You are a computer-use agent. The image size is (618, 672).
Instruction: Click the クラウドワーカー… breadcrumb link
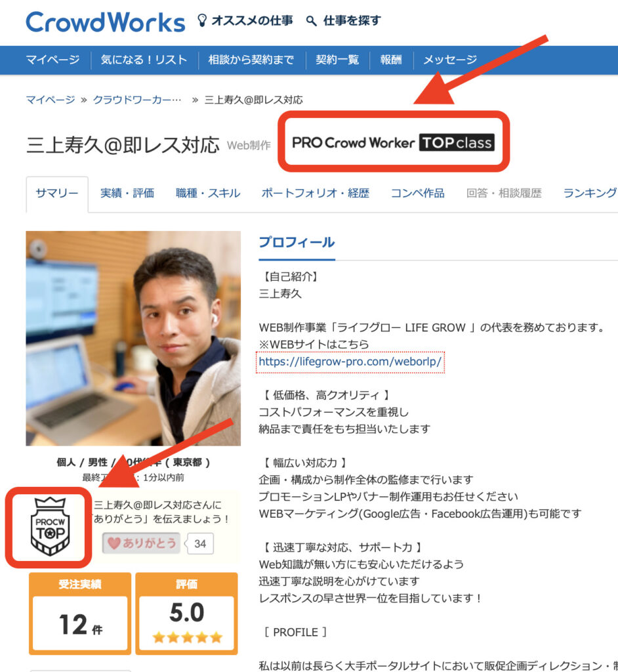coord(137,100)
